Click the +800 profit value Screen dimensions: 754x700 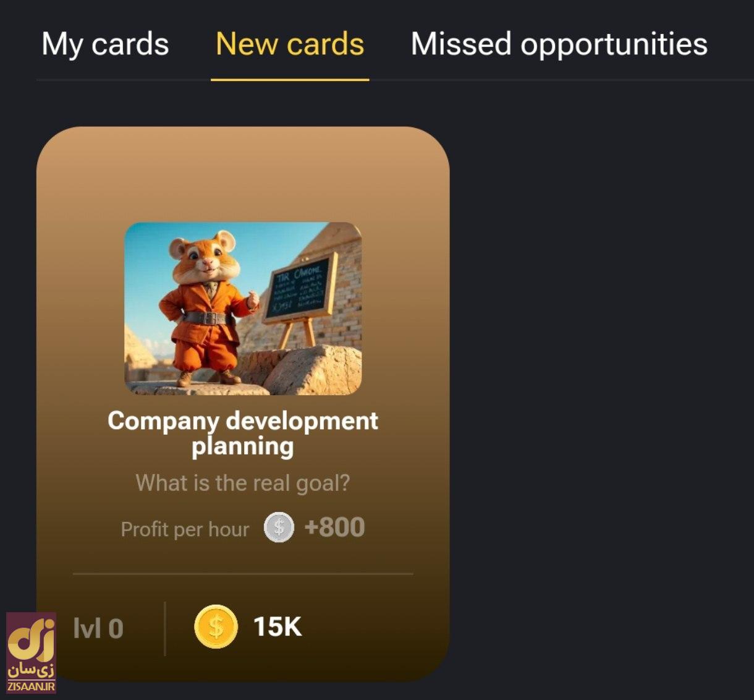tap(334, 527)
